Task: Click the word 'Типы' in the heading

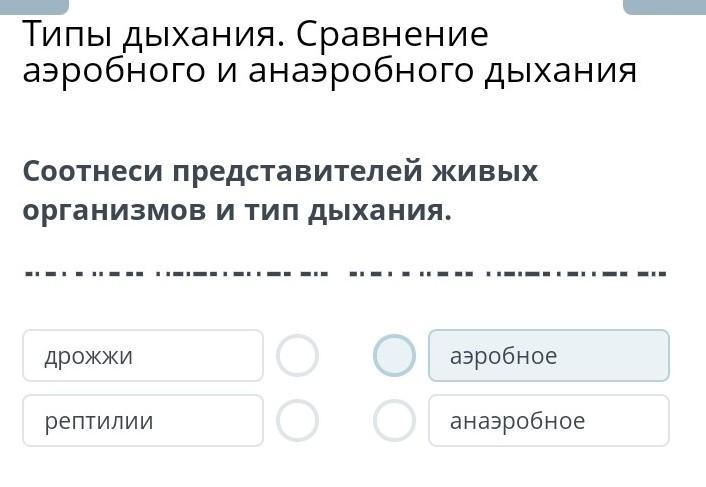Action: (68, 35)
